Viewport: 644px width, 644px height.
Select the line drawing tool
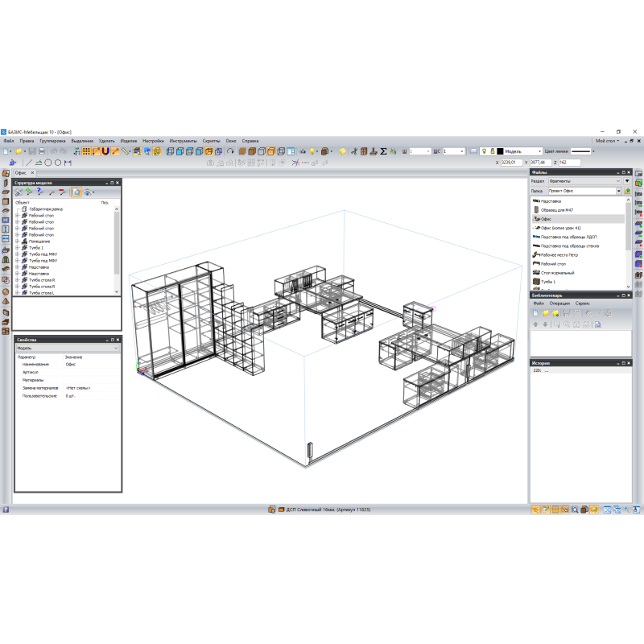point(29,162)
